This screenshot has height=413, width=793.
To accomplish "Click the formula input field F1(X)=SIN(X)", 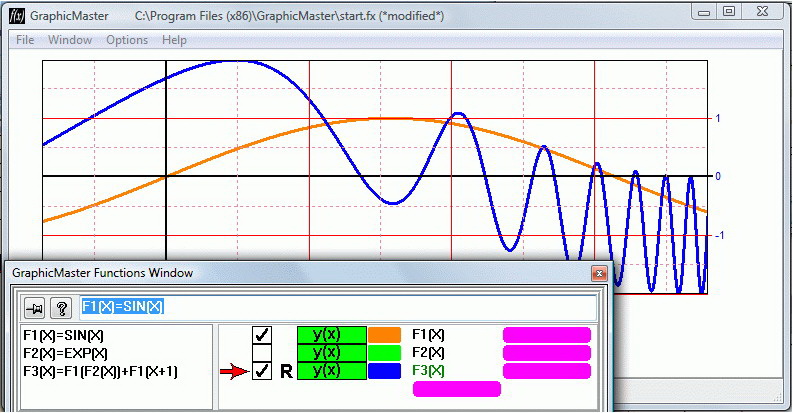I will pos(338,307).
